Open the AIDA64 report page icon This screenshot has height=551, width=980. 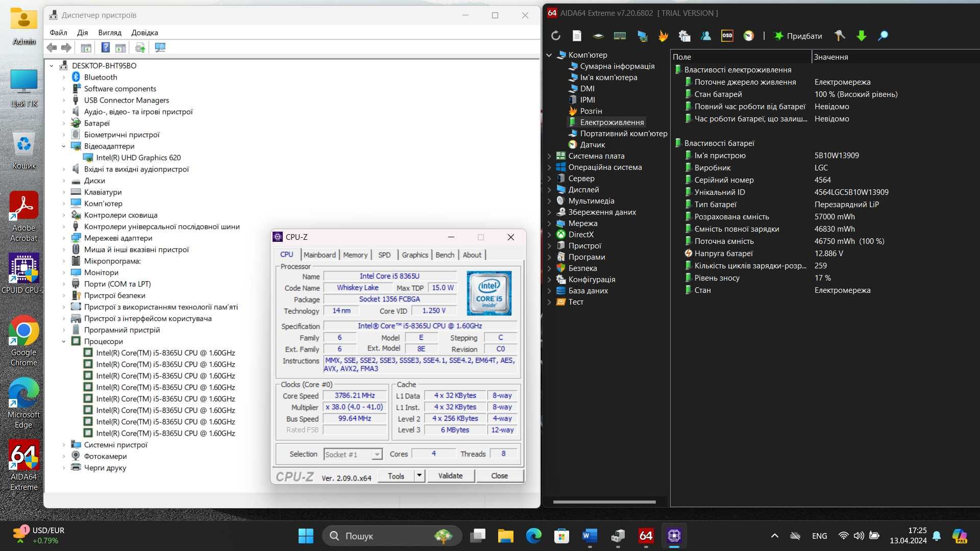tap(577, 36)
